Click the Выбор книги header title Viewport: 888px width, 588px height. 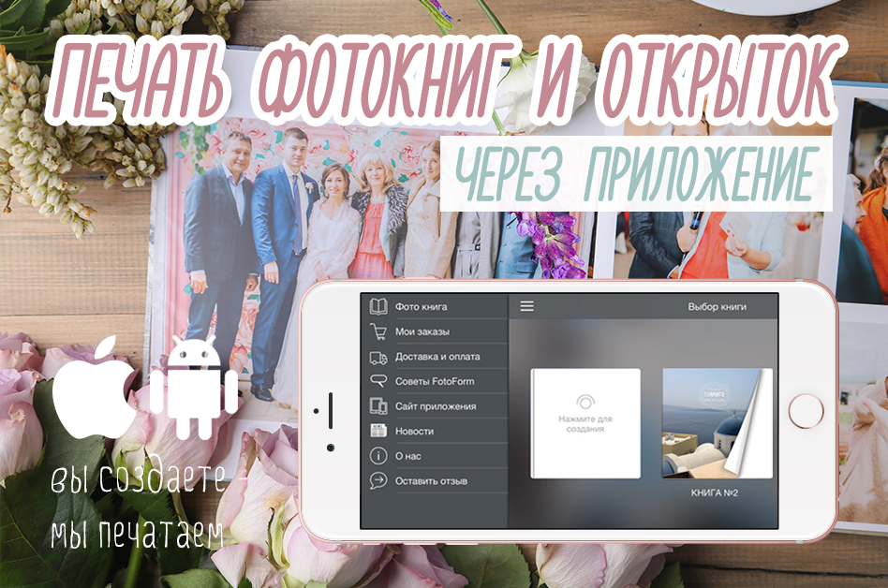(x=717, y=307)
